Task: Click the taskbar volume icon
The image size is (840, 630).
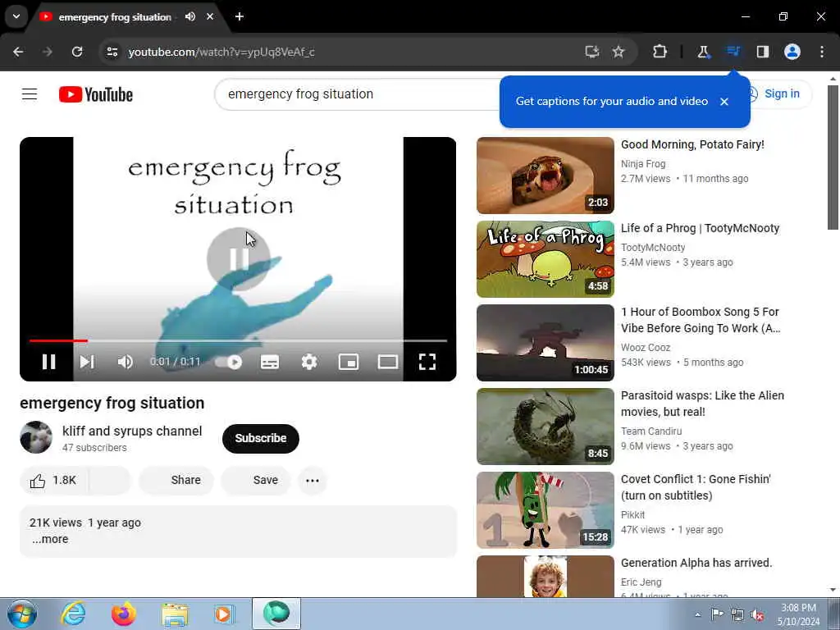Action: click(757, 615)
